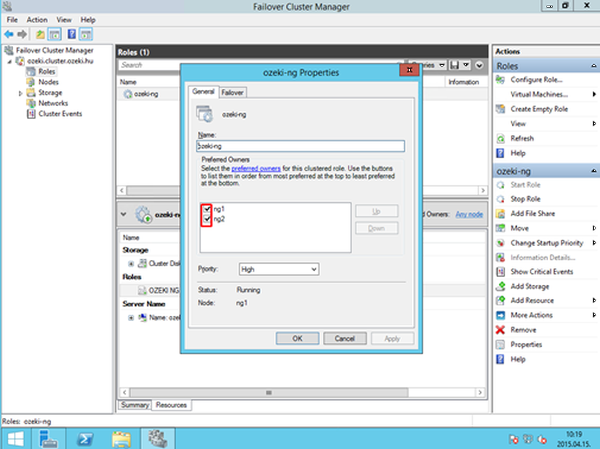Click the save query disk icon
The image size is (600, 449).
tap(454, 65)
